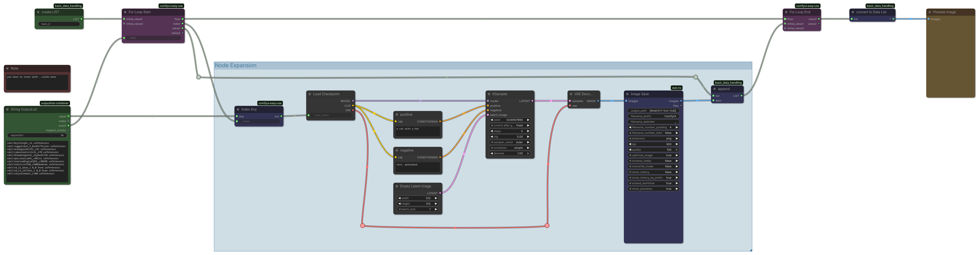Open the control after generate combo
The image size is (980, 255).
pyautogui.click(x=510, y=125)
